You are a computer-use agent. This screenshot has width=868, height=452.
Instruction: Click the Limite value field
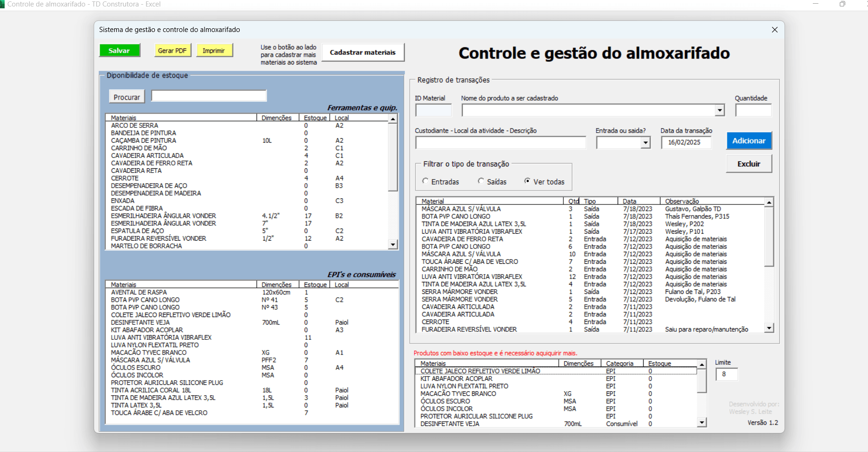click(x=726, y=374)
